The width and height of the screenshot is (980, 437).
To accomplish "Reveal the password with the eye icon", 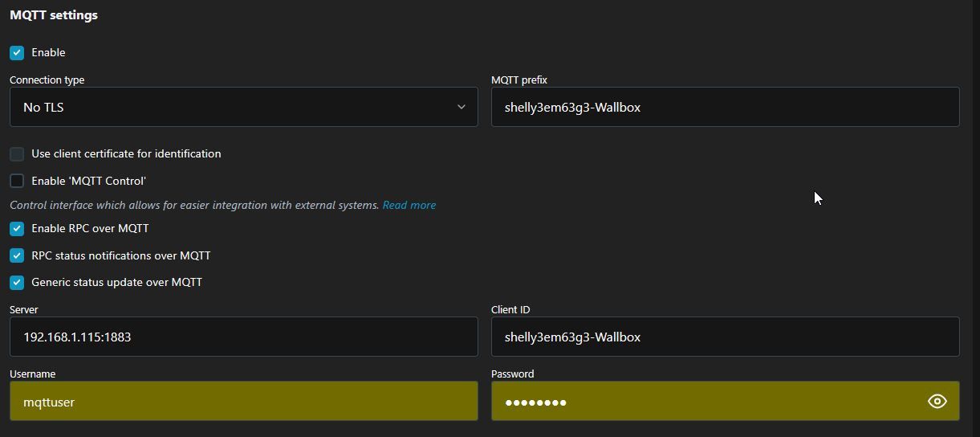I will coord(937,402).
